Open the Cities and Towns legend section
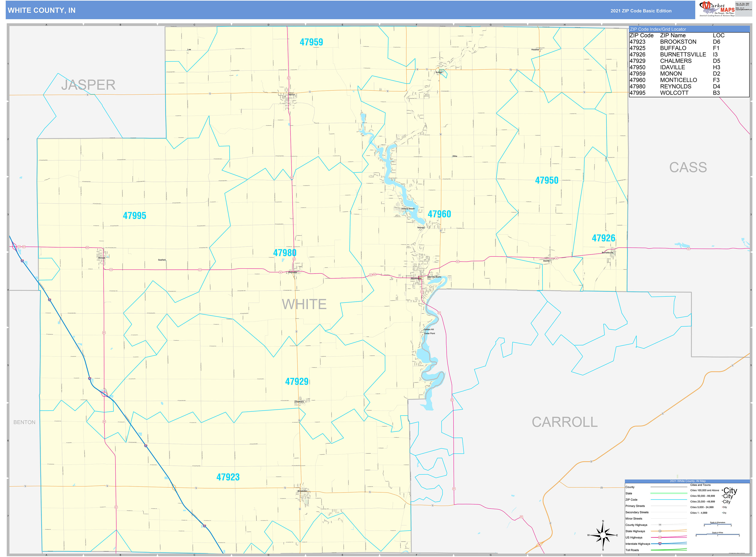This screenshot has height=557, width=756. (x=700, y=485)
